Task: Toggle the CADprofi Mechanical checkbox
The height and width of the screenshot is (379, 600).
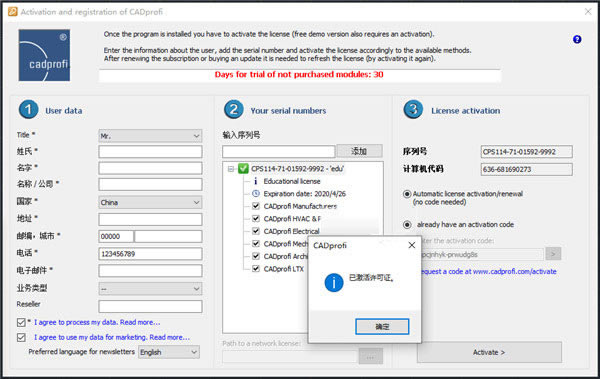Action: pos(256,243)
